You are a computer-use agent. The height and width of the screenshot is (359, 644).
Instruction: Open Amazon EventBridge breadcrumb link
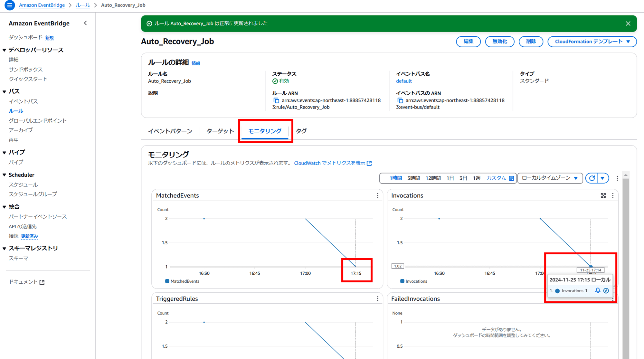click(42, 5)
